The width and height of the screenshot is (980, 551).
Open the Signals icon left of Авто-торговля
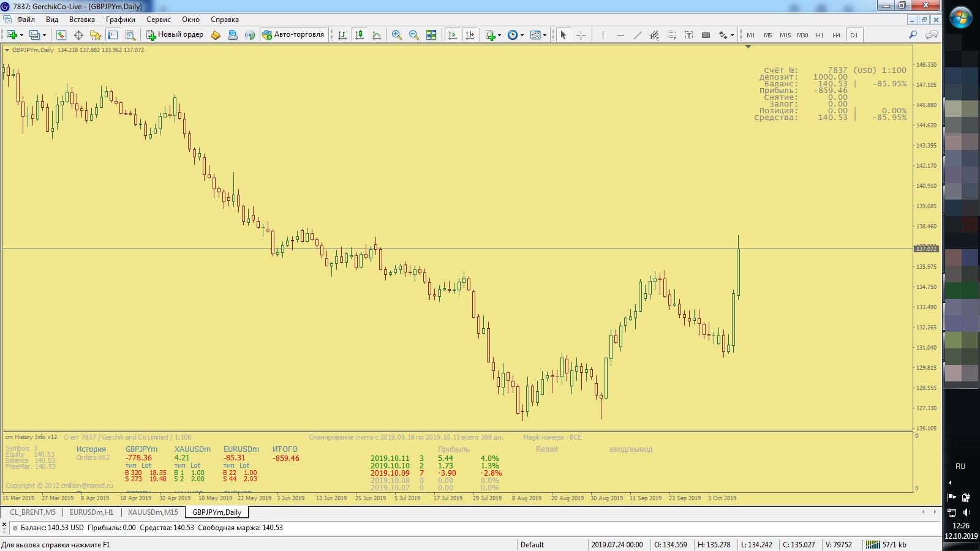(250, 35)
